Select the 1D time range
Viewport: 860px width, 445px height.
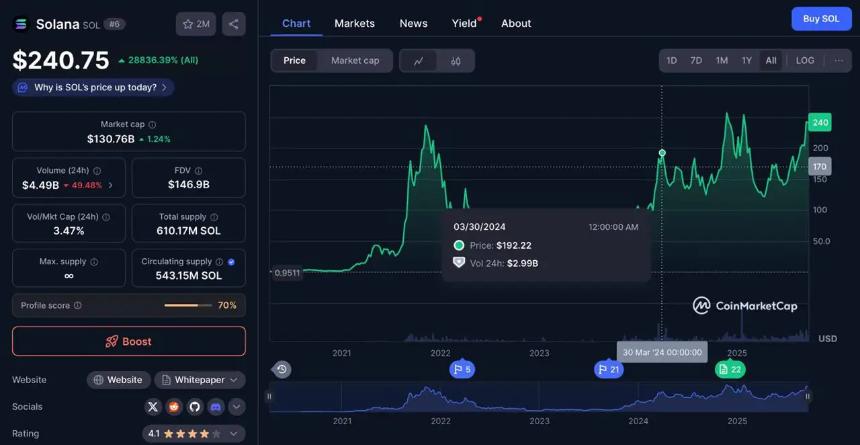coord(672,61)
